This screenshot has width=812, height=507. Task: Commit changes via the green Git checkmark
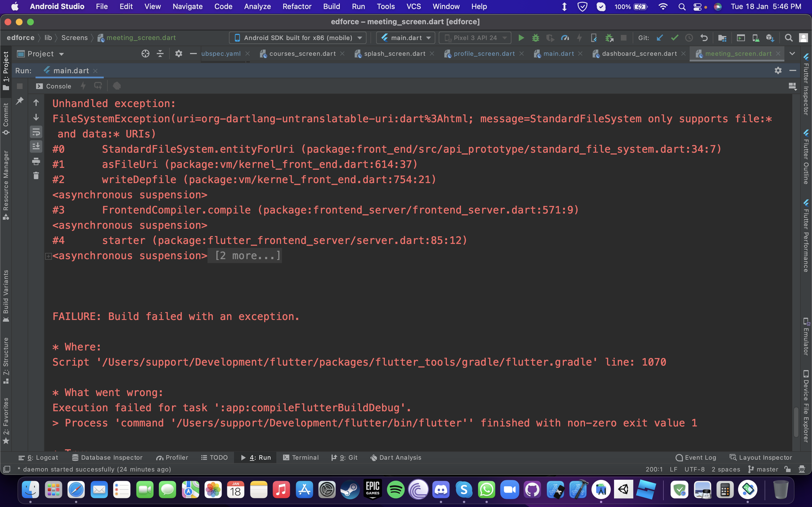click(x=674, y=37)
